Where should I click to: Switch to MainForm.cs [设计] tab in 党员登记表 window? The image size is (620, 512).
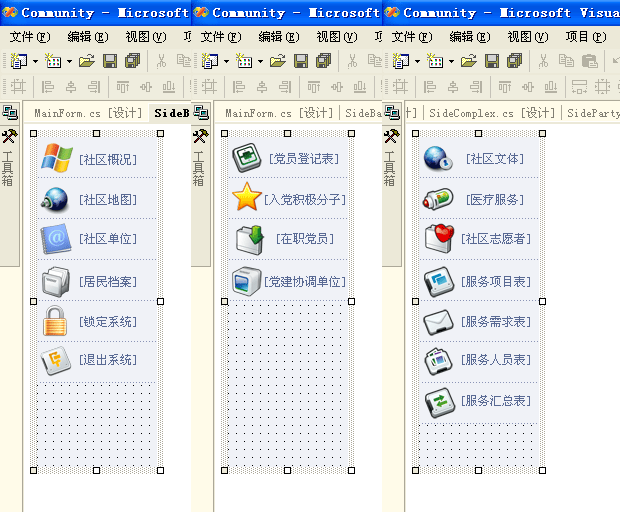tap(279, 113)
